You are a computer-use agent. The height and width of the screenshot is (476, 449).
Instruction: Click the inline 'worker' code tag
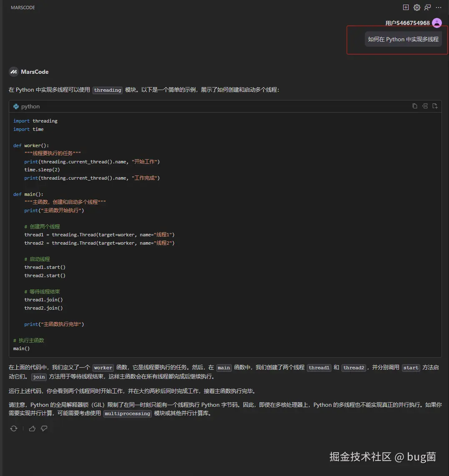(x=103, y=368)
